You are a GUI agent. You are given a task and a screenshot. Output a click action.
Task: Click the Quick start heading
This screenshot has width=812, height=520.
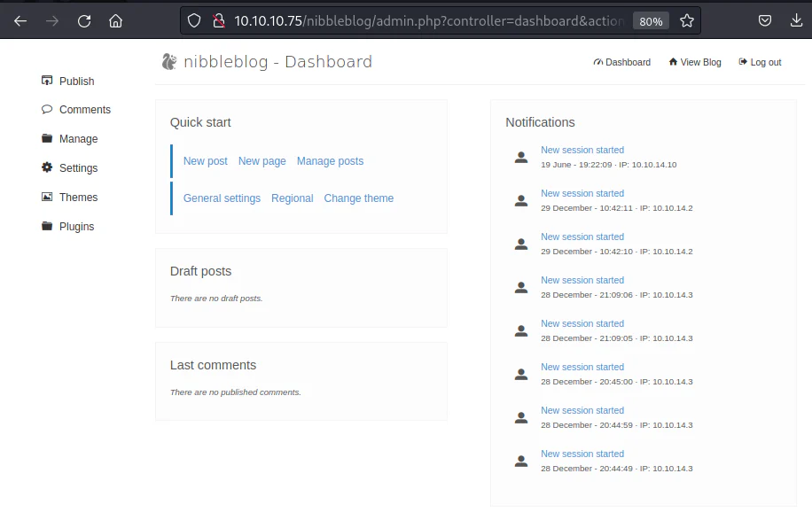click(x=200, y=122)
